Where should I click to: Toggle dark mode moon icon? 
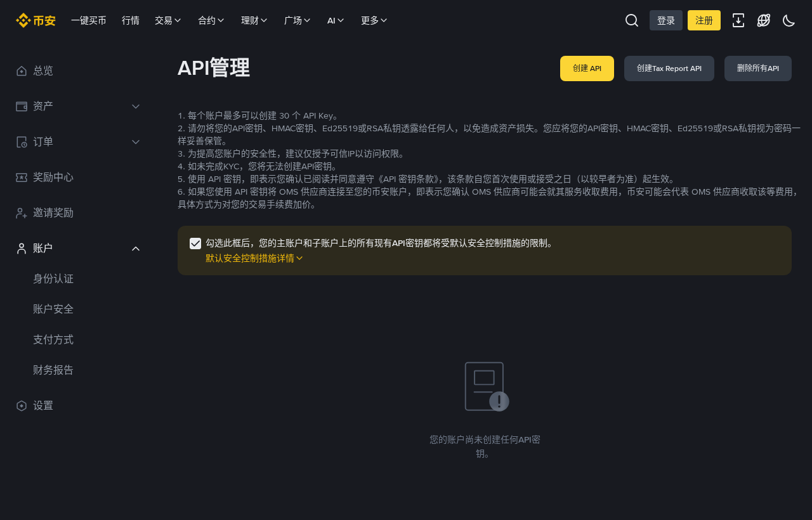[789, 20]
